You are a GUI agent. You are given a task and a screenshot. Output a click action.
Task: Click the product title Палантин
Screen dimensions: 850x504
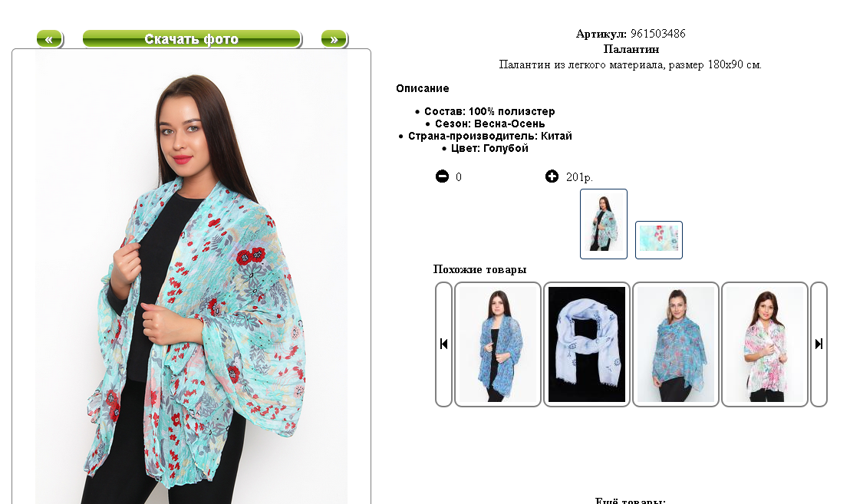point(631,49)
